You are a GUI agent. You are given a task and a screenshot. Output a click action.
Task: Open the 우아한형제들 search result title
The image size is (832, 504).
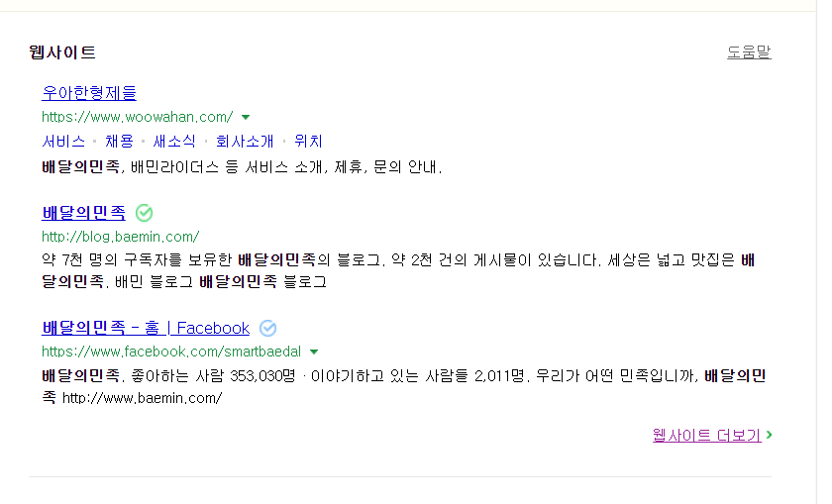pos(89,93)
